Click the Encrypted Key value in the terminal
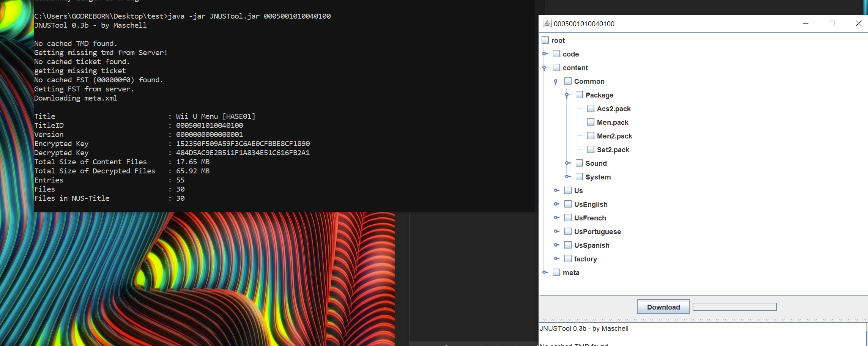Viewport: 868px width, 346px height. pos(243,144)
